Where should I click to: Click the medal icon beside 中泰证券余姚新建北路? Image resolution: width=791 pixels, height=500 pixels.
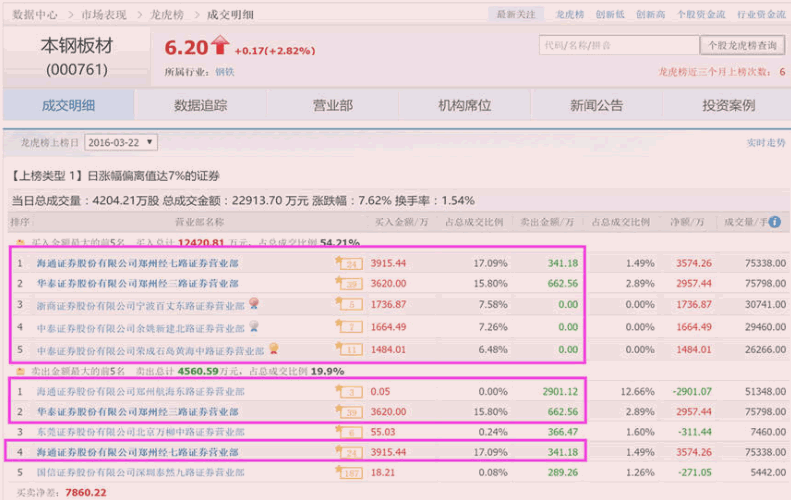tap(254, 326)
